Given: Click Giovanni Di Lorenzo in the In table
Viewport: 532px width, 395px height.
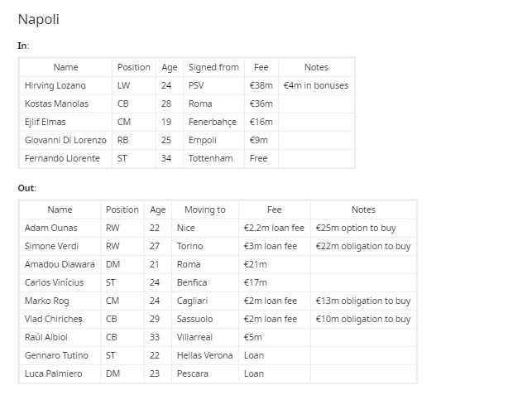Looking at the screenshot, I should point(65,140).
